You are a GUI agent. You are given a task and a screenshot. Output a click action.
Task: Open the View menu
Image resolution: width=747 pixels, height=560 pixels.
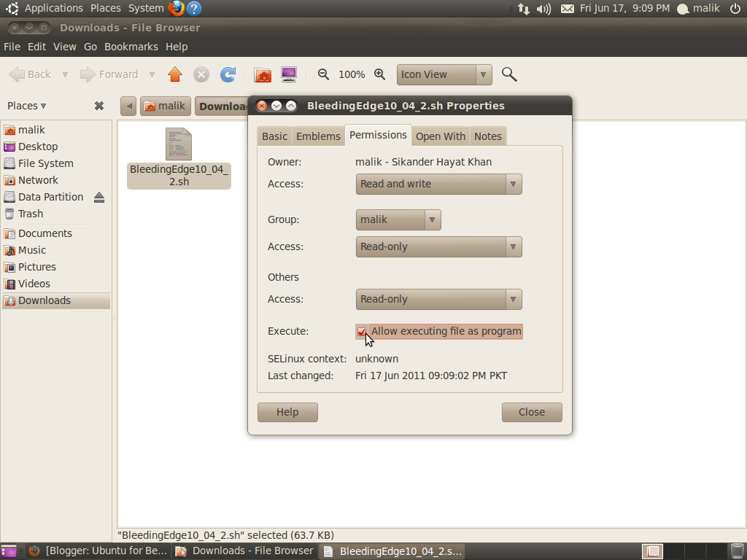click(65, 47)
